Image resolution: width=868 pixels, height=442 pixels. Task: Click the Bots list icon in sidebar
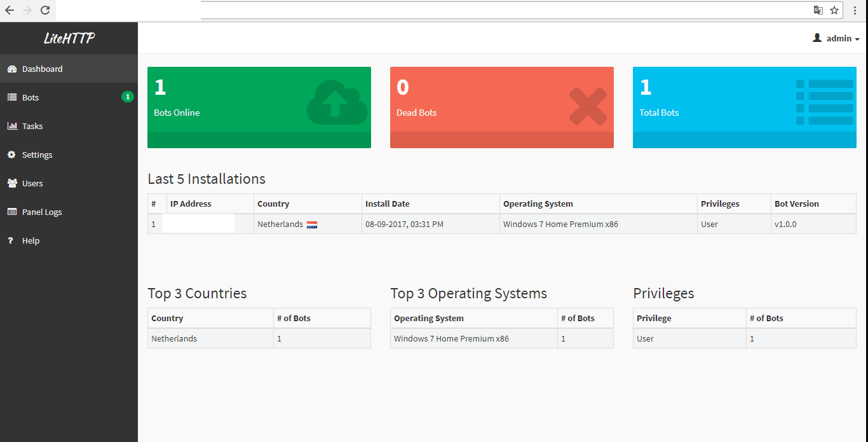tap(11, 97)
